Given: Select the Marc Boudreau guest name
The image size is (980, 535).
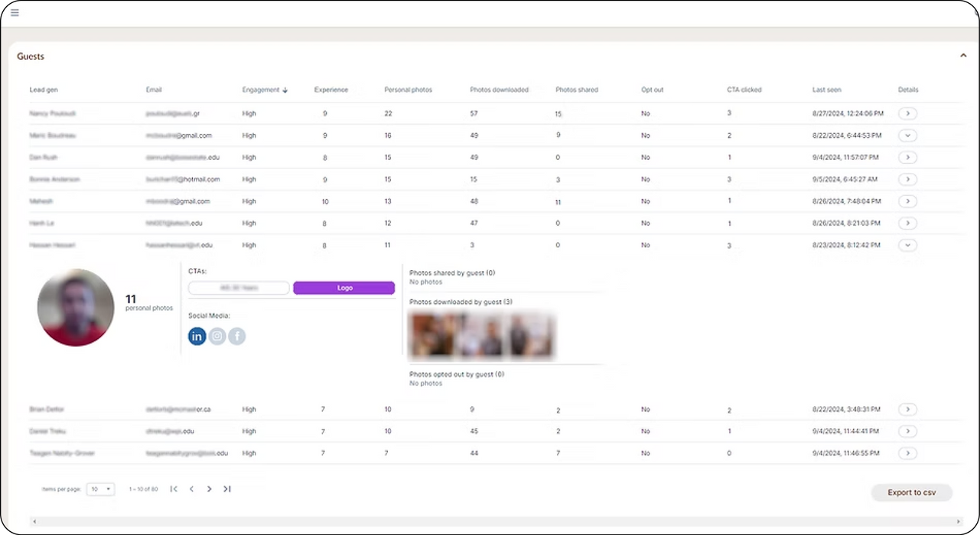Looking at the screenshot, I should pos(53,135).
